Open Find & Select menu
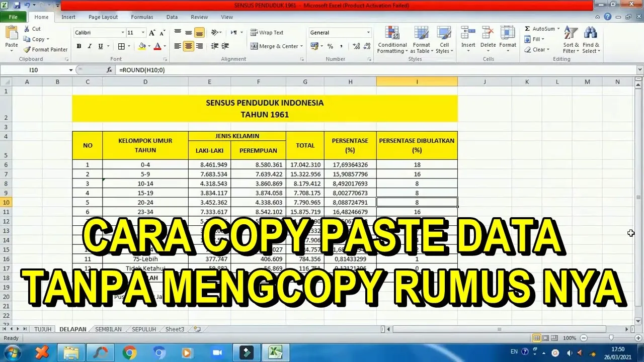This screenshot has height=362, width=644. (591, 40)
